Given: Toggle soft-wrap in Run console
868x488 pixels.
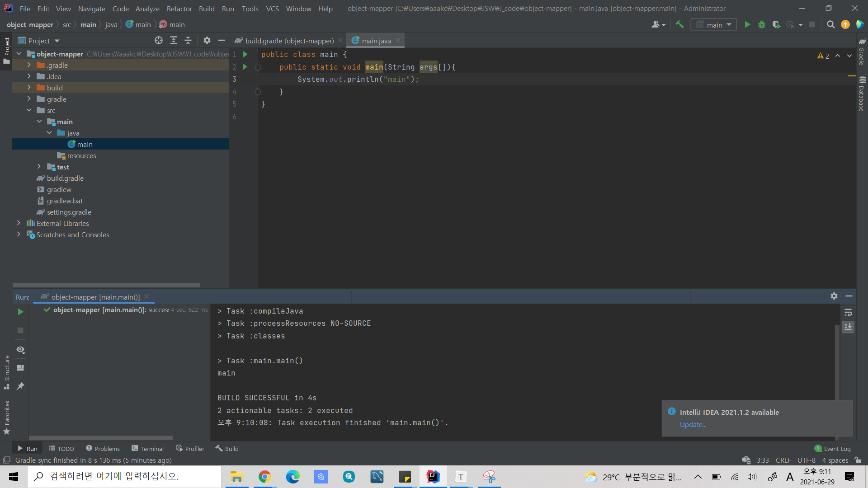Looking at the screenshot, I should 848,313.
